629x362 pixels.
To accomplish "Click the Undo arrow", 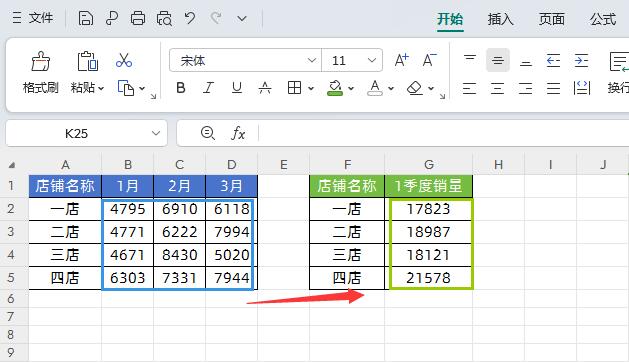I will pyautogui.click(x=190, y=18).
